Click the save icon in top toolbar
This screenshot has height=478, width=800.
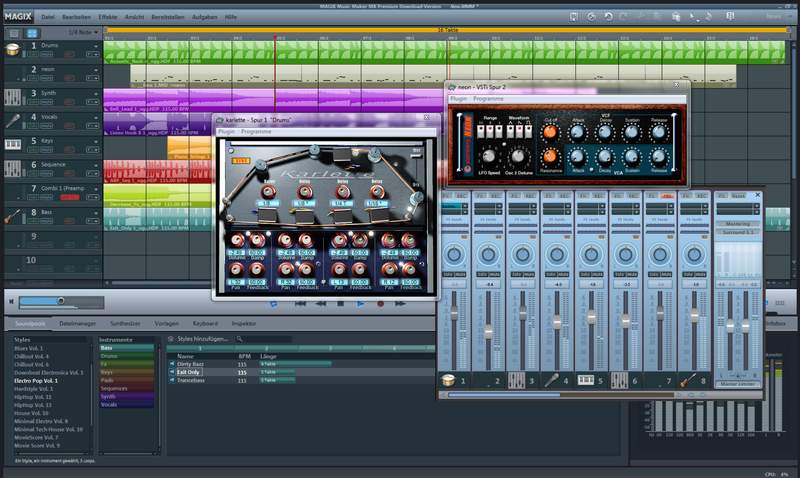pyautogui.click(x=573, y=17)
